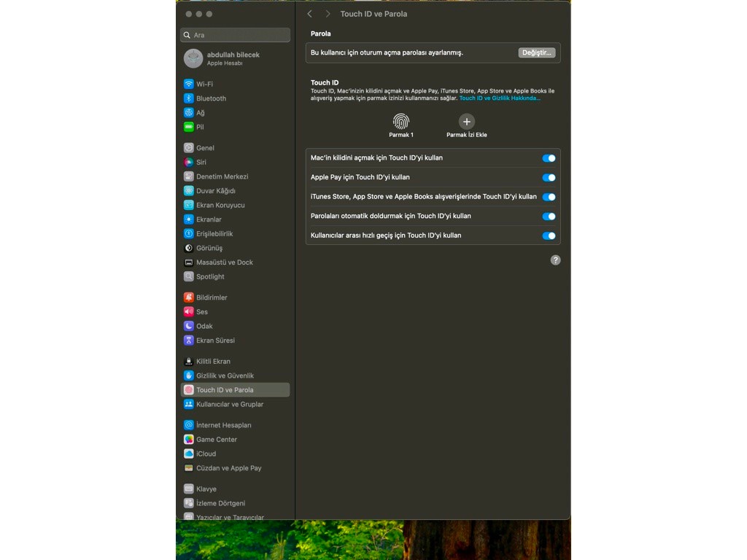Image resolution: width=747 pixels, height=560 pixels.
Task: Open the Erişilebilirlik accessibility icon
Action: click(189, 233)
